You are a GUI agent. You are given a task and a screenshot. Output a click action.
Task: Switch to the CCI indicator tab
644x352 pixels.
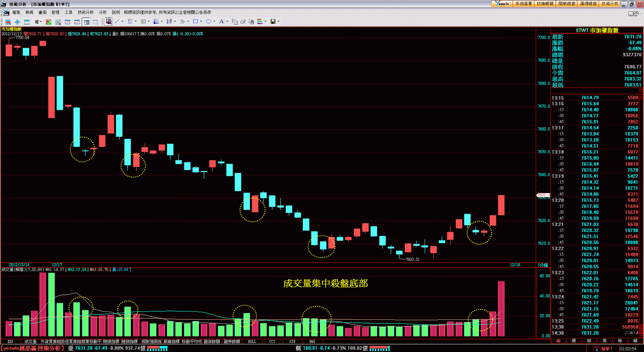click(x=272, y=342)
